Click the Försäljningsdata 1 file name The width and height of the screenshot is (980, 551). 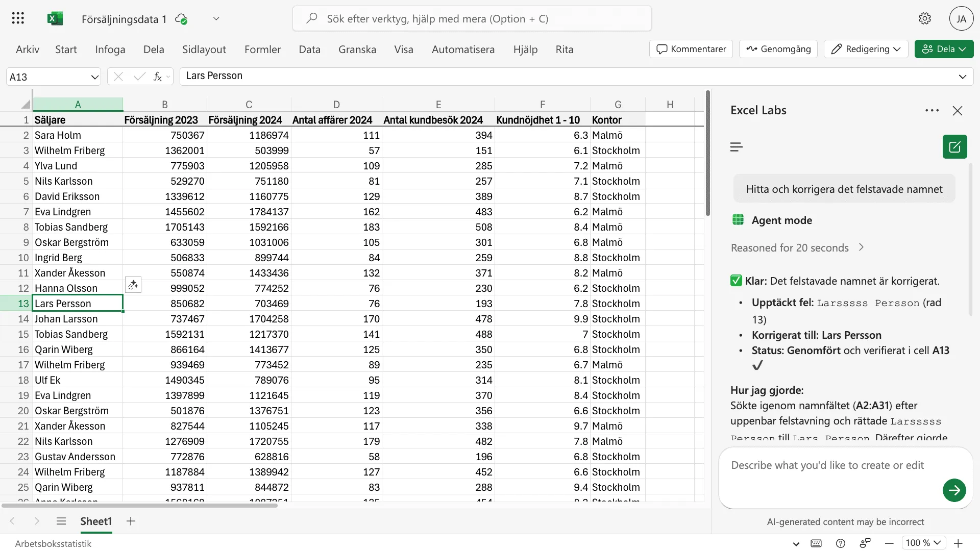click(124, 19)
